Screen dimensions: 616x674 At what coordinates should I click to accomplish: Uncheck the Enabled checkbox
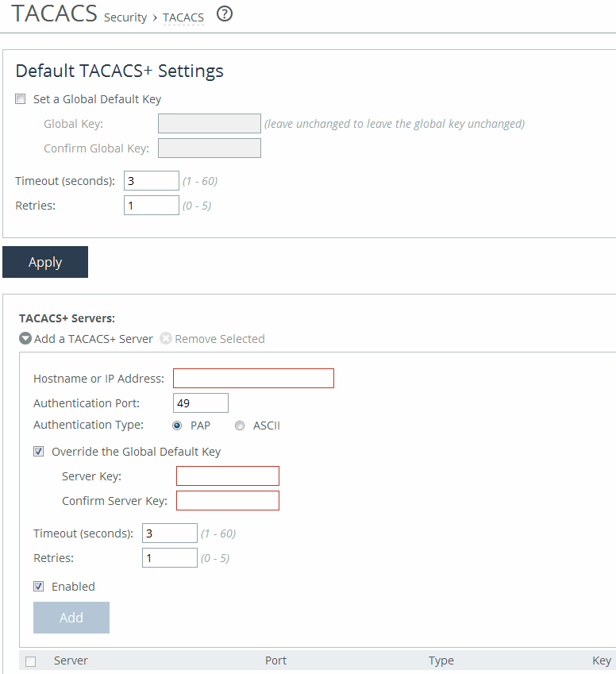(x=39, y=587)
